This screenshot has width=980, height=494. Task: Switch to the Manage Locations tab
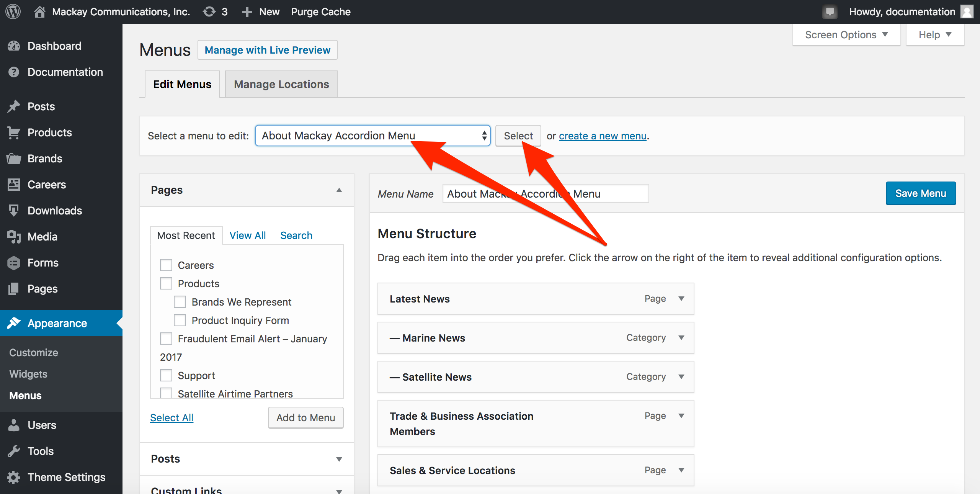coord(281,84)
